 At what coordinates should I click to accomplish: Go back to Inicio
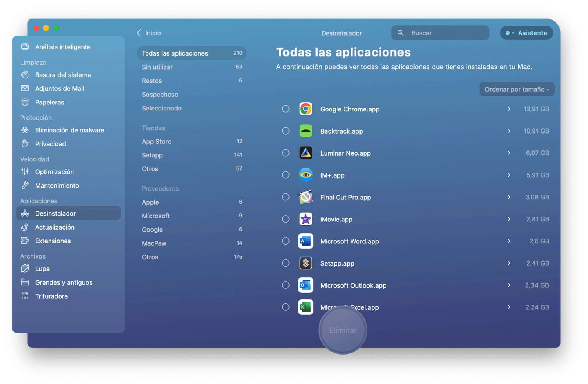(x=149, y=33)
